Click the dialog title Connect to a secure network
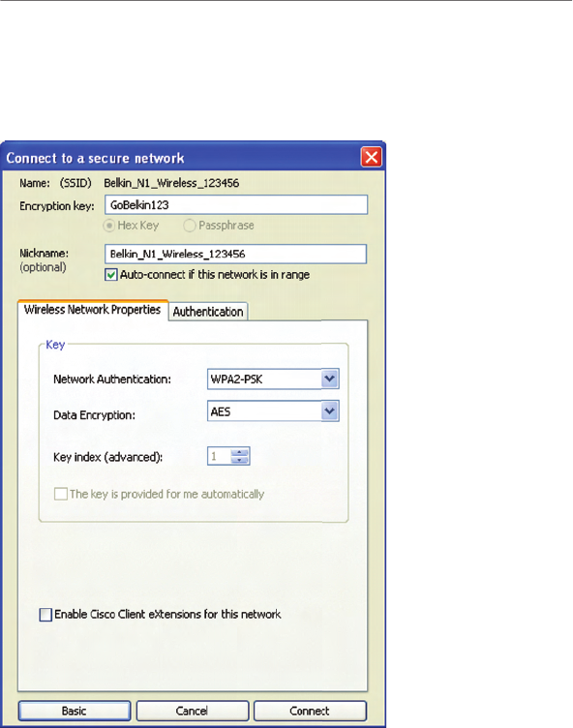The width and height of the screenshot is (573, 728). (x=95, y=159)
